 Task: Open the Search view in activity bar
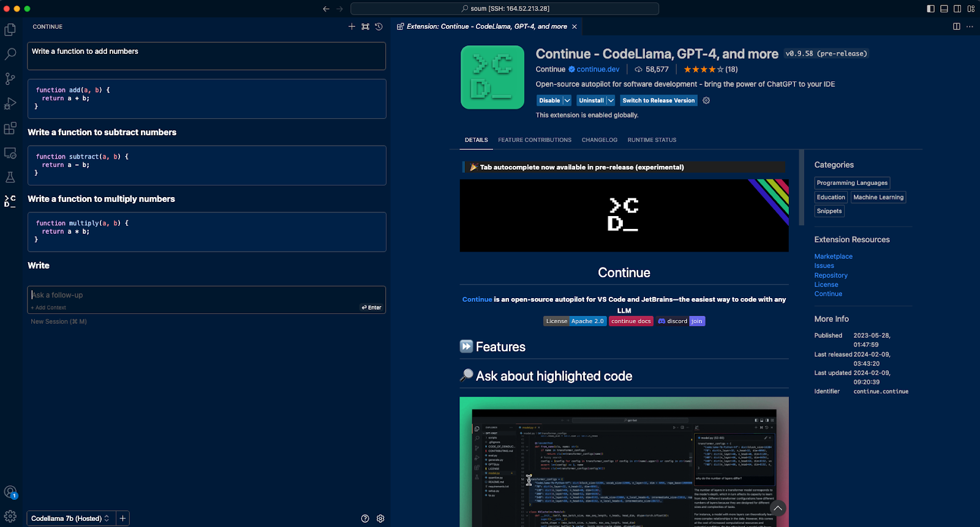(x=10, y=54)
